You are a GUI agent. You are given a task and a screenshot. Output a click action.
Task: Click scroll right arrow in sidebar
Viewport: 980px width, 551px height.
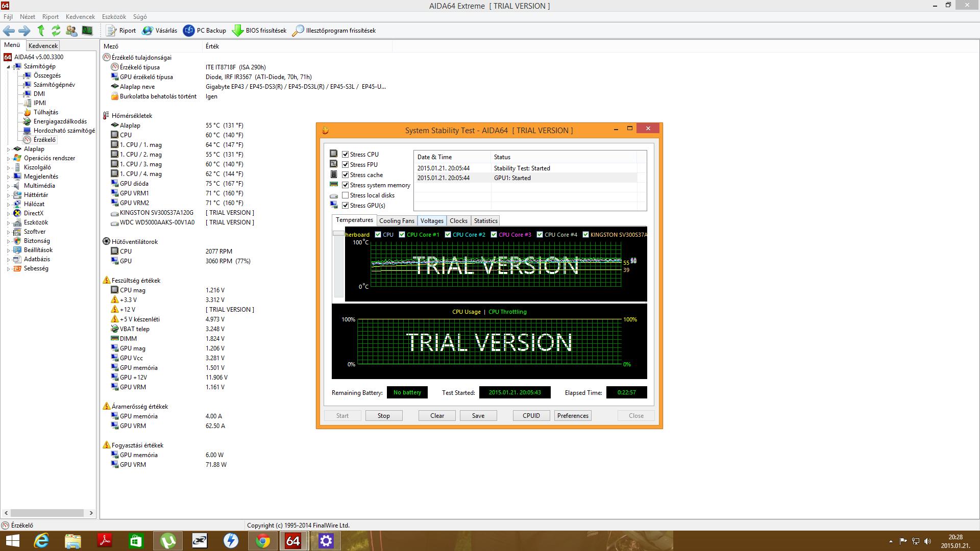(91, 513)
